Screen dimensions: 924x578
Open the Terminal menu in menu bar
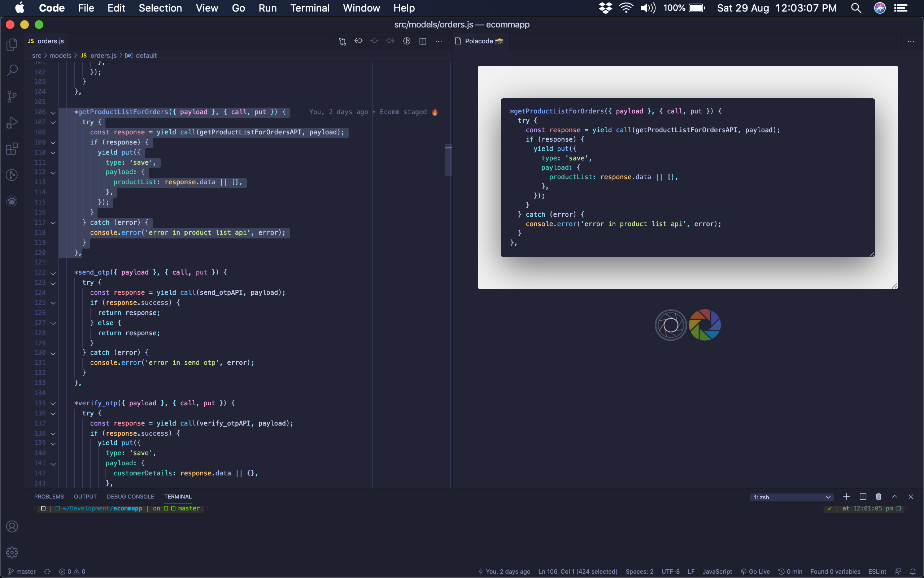tap(310, 8)
